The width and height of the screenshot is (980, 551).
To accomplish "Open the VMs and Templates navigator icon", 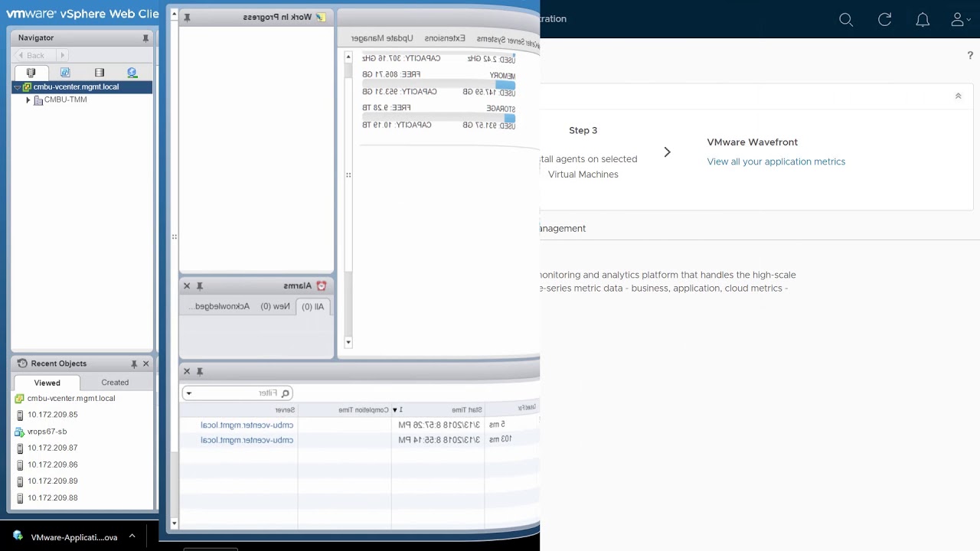I will click(65, 73).
